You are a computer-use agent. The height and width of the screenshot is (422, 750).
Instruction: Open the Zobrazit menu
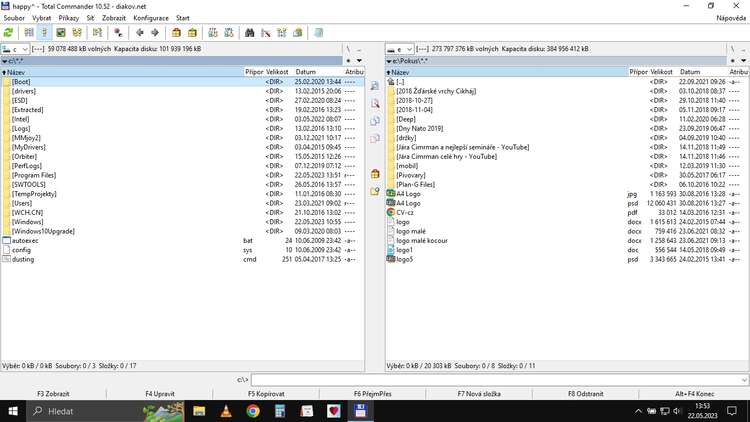point(114,18)
